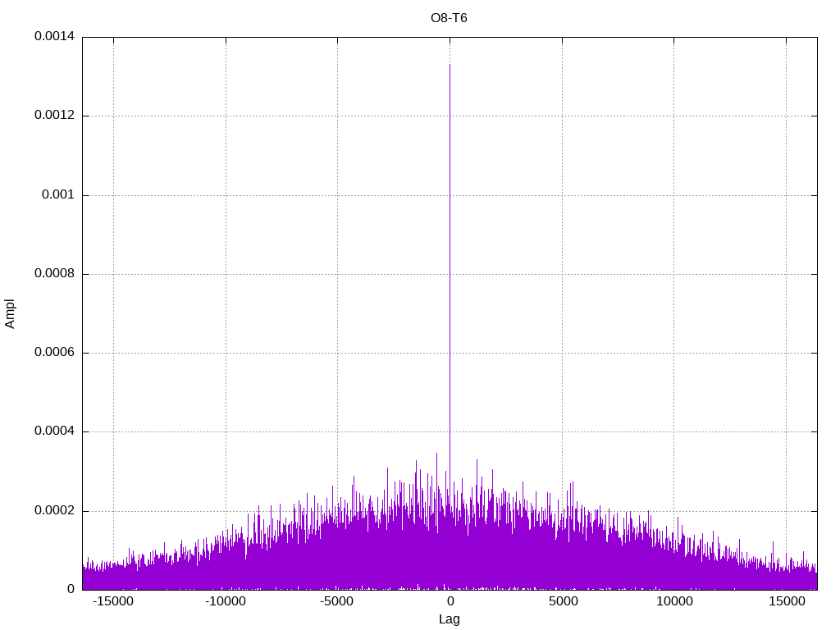The width and height of the screenshot is (840, 630).
Task: Click the -5000 x-axis tick label
Action: click(x=337, y=601)
